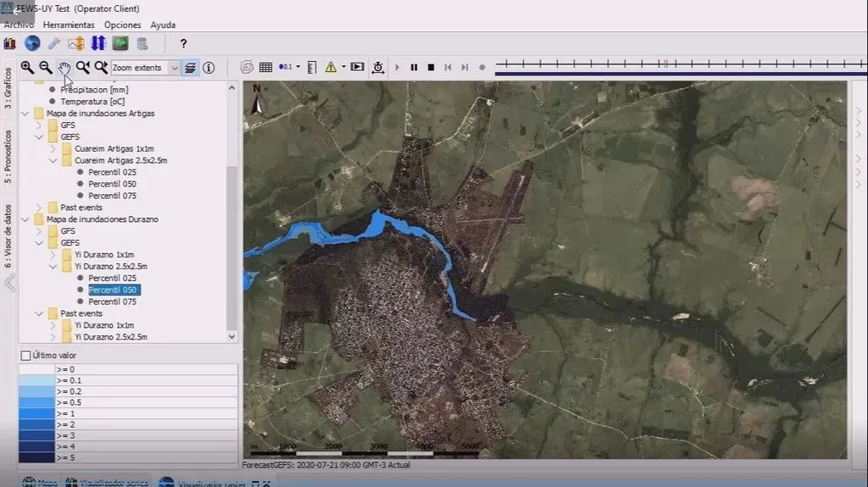Click the wrench tools icon
The image size is (868, 487).
click(x=54, y=43)
